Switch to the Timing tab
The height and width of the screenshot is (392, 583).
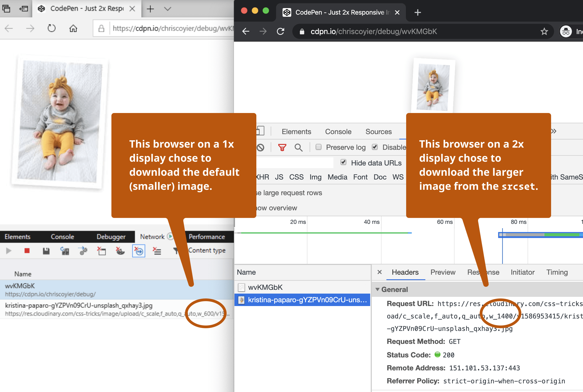coord(557,272)
